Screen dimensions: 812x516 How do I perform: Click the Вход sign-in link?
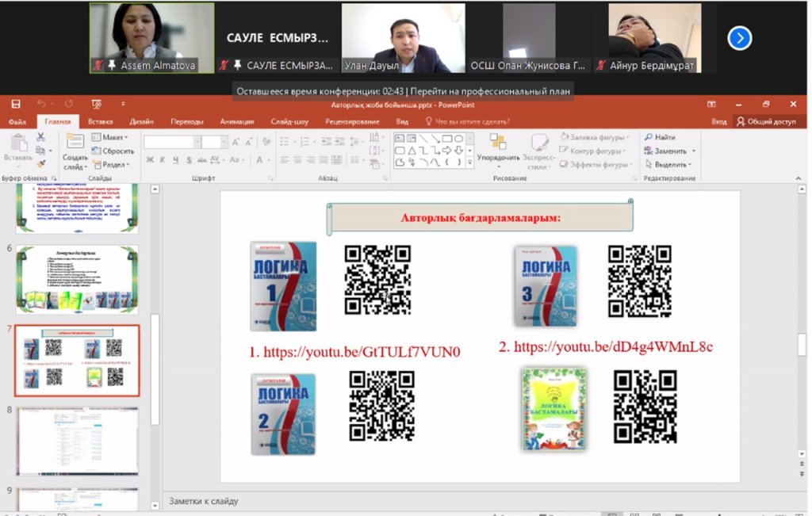tap(718, 121)
